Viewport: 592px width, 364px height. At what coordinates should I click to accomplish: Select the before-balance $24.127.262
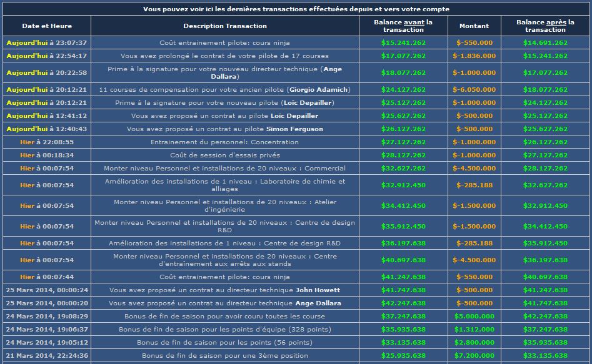pyautogui.click(x=403, y=89)
